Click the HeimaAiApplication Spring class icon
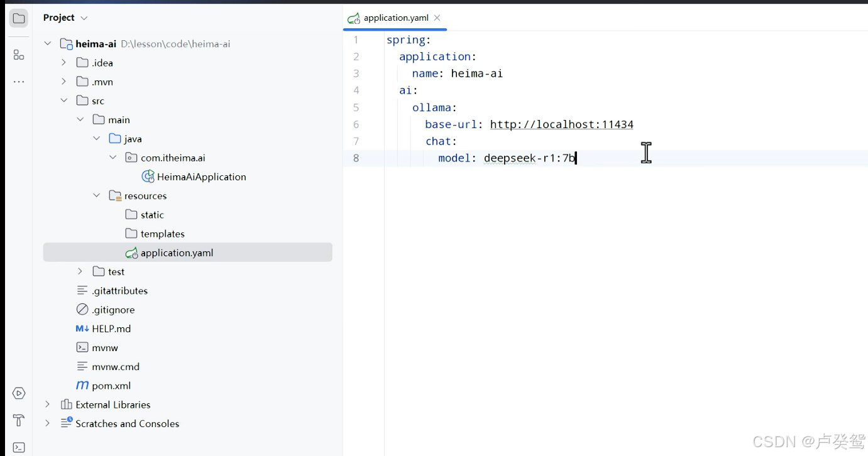 [x=148, y=176]
